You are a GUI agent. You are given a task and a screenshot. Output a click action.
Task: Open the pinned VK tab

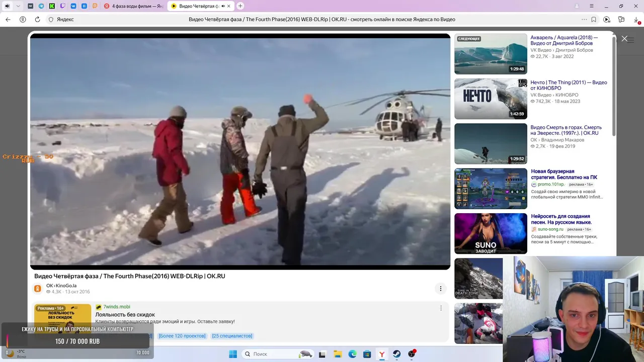pyautogui.click(x=73, y=6)
